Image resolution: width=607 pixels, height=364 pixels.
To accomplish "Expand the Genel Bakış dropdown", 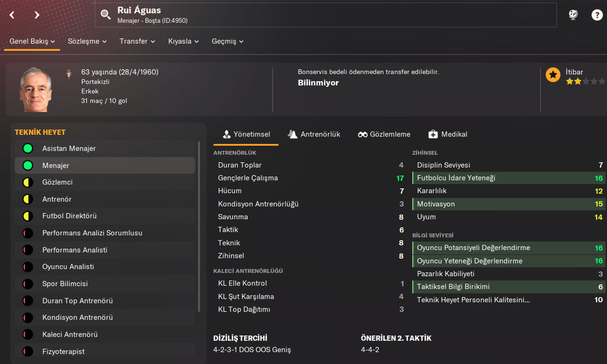I will (32, 41).
